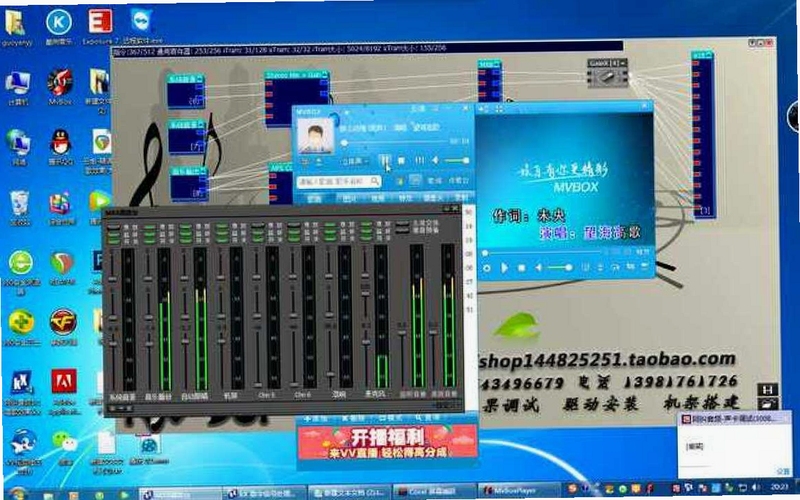Click the Windows Start button

point(17,494)
